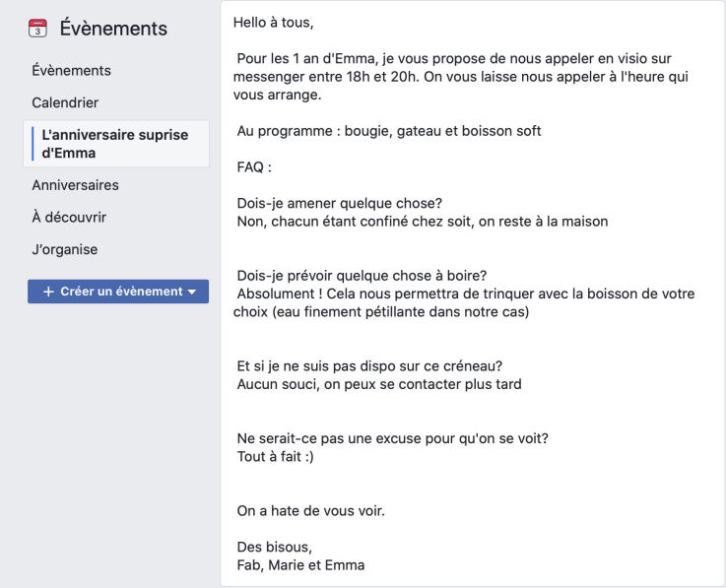Navigate to À découvrir

tap(69, 217)
